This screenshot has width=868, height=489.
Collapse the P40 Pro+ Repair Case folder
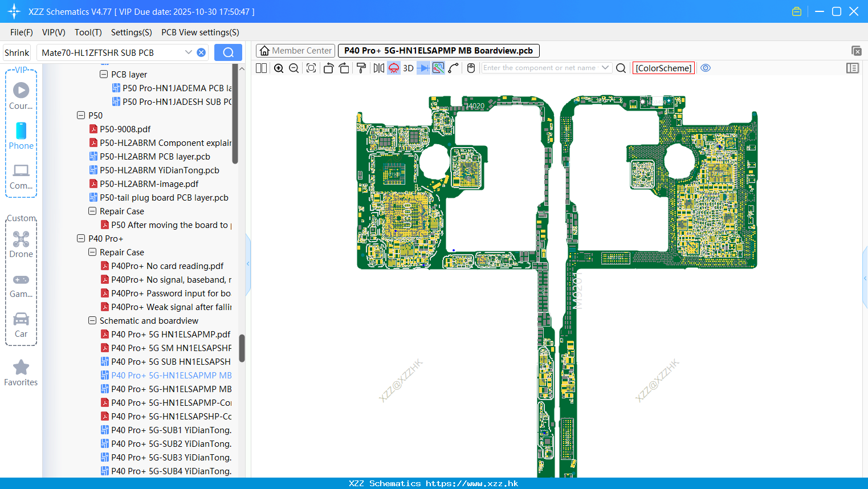[92, 252]
